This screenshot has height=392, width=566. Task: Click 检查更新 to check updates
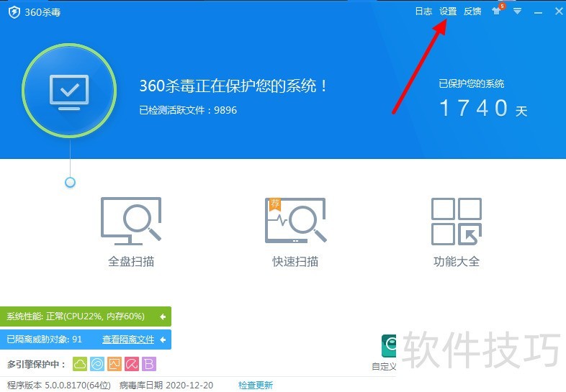click(x=256, y=385)
